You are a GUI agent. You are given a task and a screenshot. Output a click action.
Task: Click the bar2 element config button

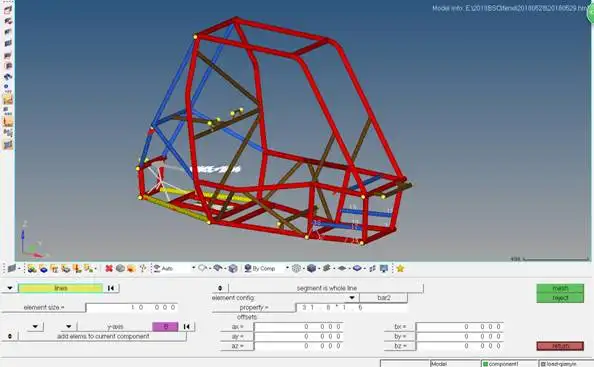[383, 298]
